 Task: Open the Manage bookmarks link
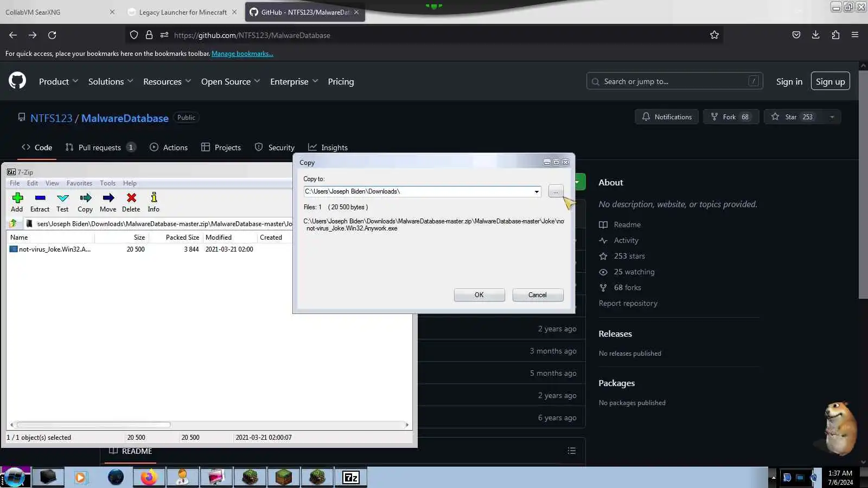242,54
